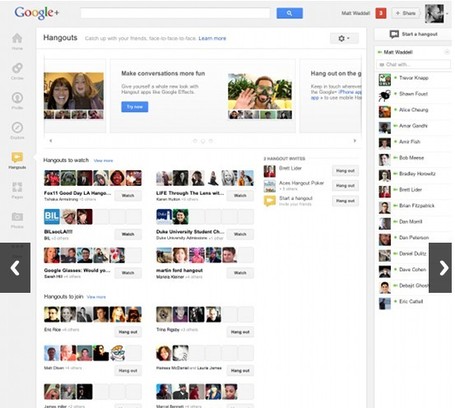
Task: Click the yellow Start a hangout invite icon
Action: pyautogui.click(x=269, y=201)
